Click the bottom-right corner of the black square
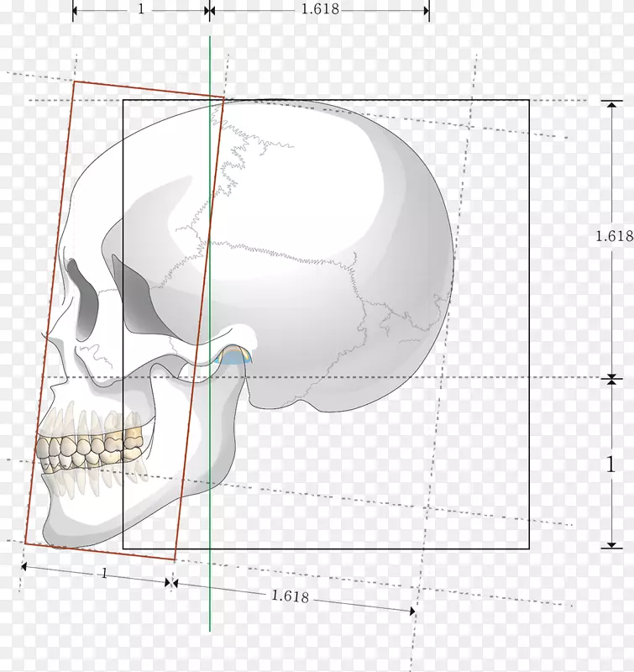The image size is (634, 672). coord(529,549)
